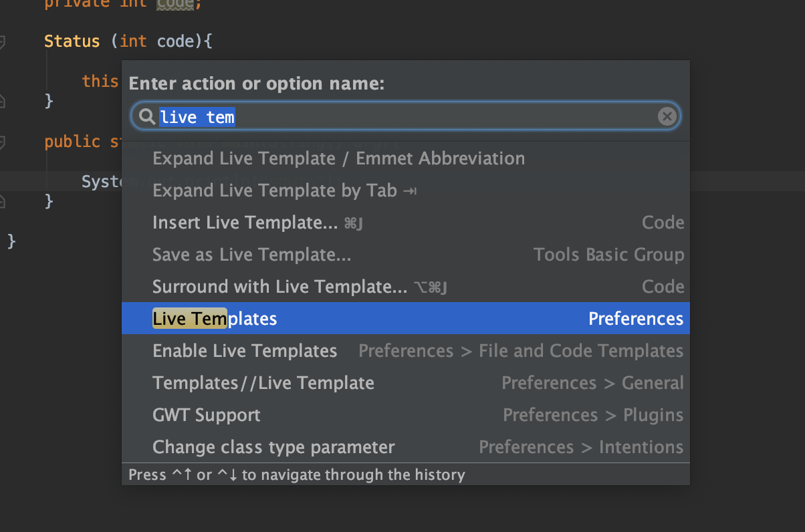The image size is (805, 532).
Task: Open Live Templates in Preferences
Action: pyautogui.click(x=215, y=319)
